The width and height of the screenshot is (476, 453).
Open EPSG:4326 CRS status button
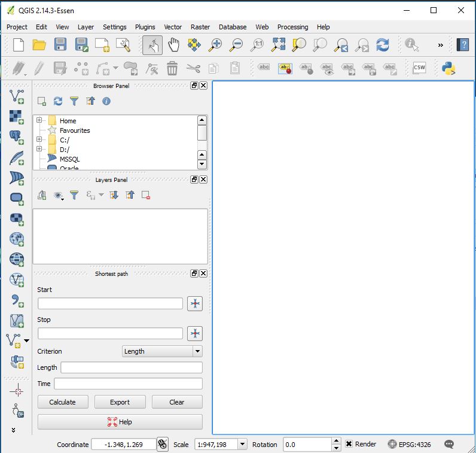[x=409, y=444]
